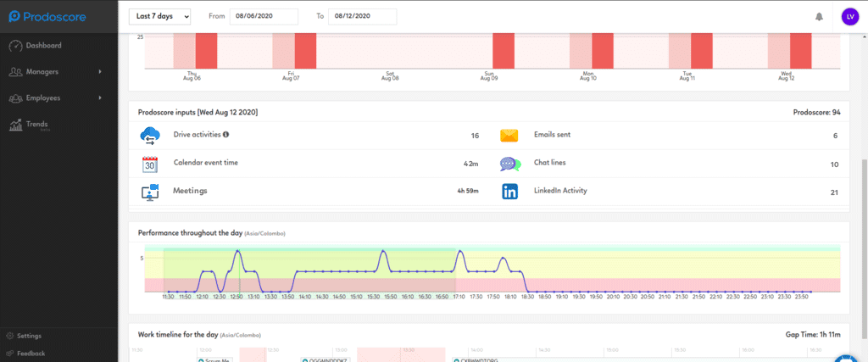Expand the Managers sidebar submenu
This screenshot has height=362, width=868.
tap(100, 72)
